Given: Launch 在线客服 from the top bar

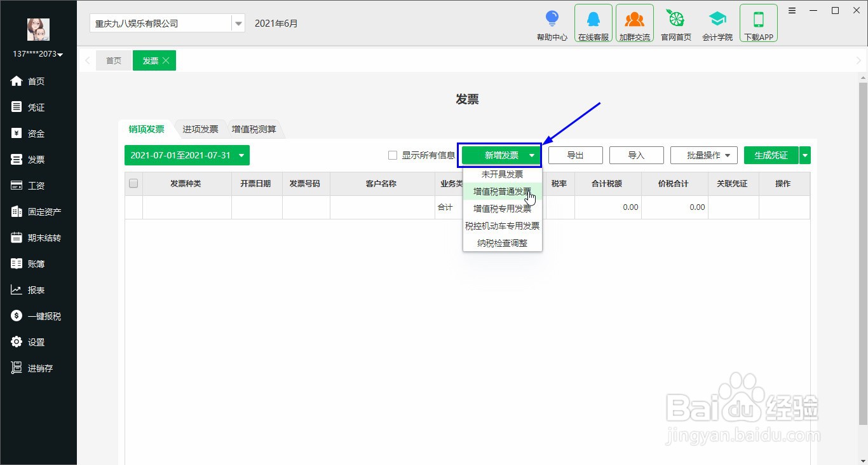Looking at the screenshot, I should point(593,22).
